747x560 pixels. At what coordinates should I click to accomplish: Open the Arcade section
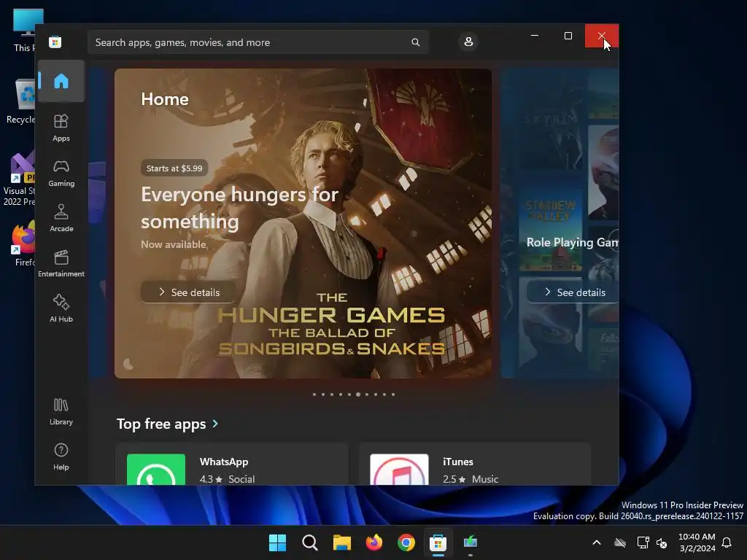tap(61, 218)
